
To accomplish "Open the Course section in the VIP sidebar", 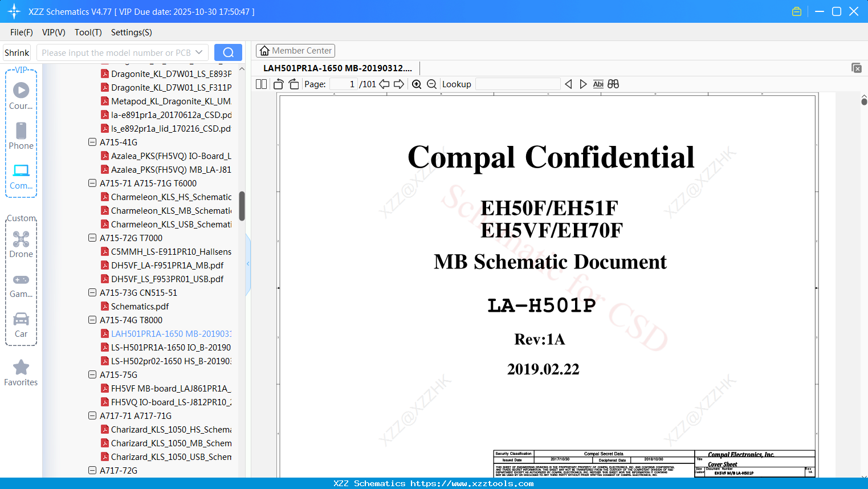I will tap(21, 96).
